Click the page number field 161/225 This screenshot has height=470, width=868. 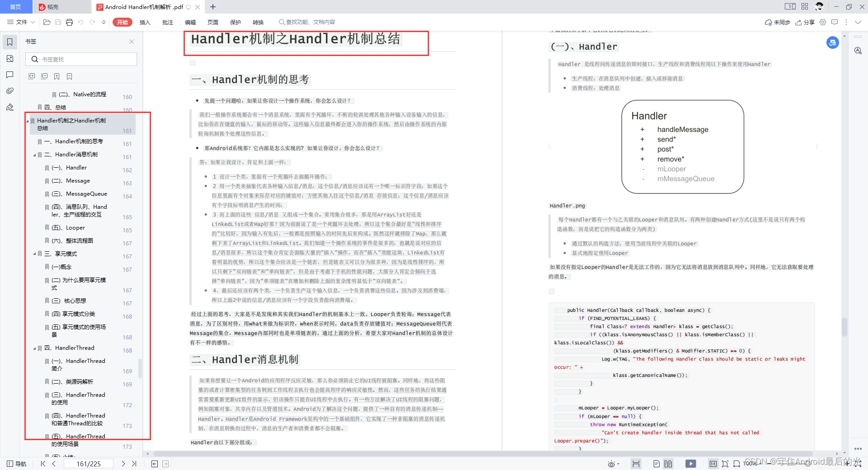[89, 464]
